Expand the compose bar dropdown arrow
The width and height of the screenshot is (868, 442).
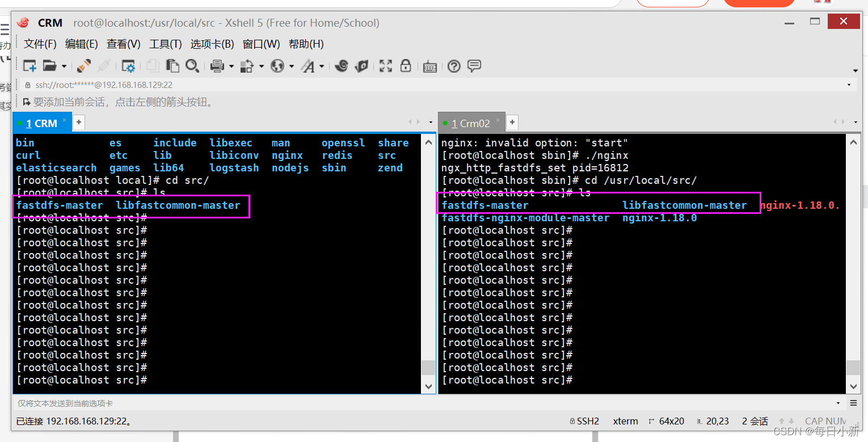point(838,403)
